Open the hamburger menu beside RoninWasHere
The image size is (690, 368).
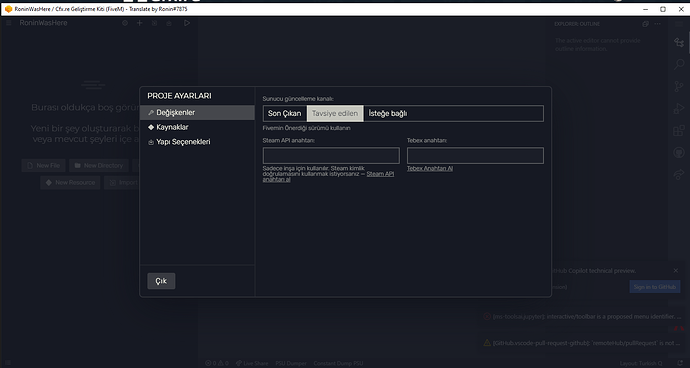pos(8,23)
